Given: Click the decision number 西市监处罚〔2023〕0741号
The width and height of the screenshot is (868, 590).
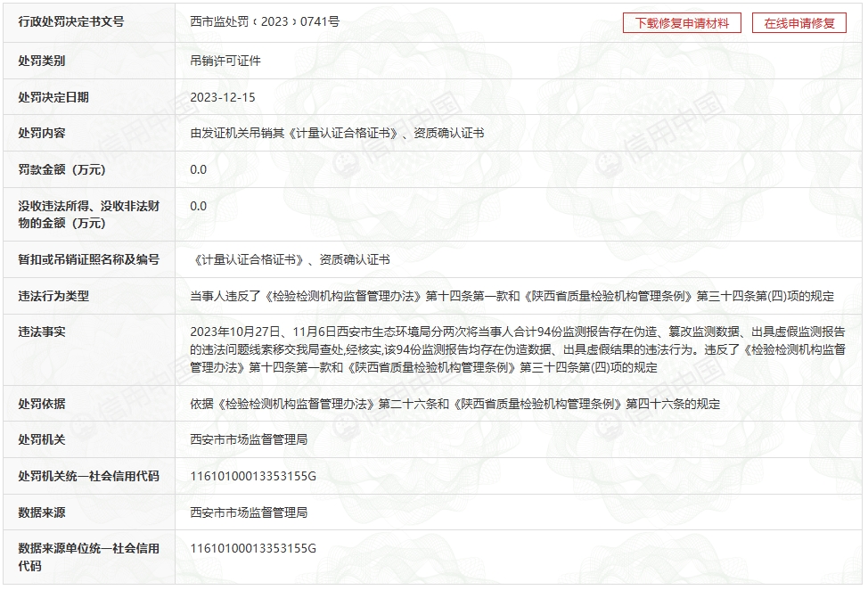Looking at the screenshot, I should point(265,21).
